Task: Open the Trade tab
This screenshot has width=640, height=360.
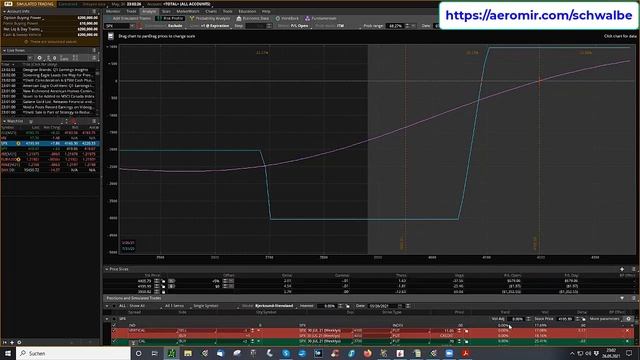Action: coord(131,11)
